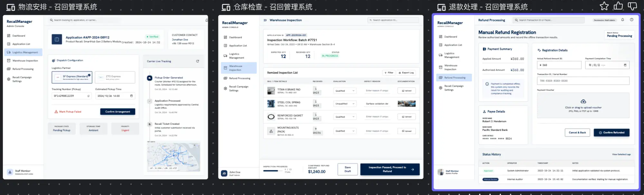This screenshot has width=644, height=195.
Task: Click notification bell in Refund Processing header
Action: pos(622,20)
